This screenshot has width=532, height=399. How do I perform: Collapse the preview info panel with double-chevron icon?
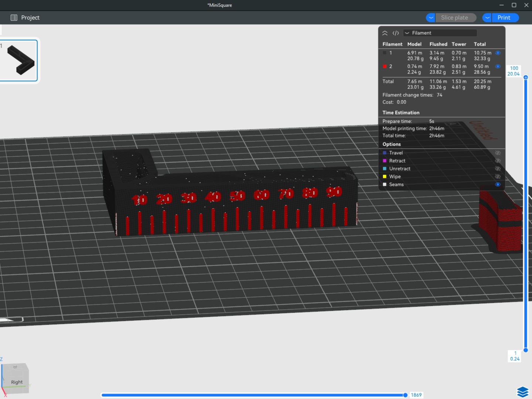385,33
